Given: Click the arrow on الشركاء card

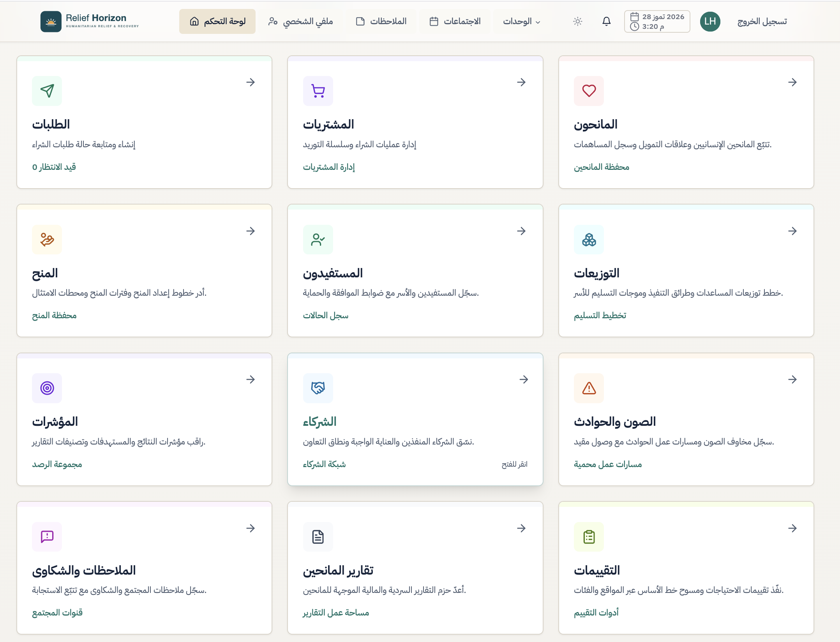Looking at the screenshot, I should pyautogui.click(x=524, y=379).
